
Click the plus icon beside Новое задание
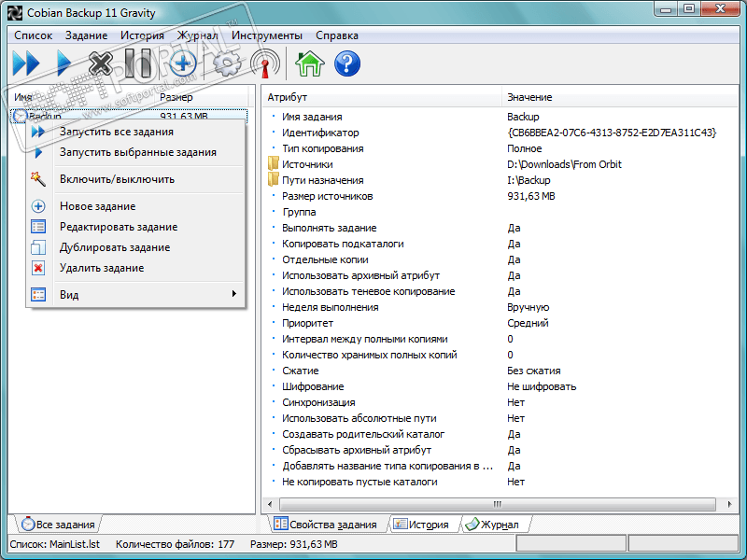tap(38, 206)
